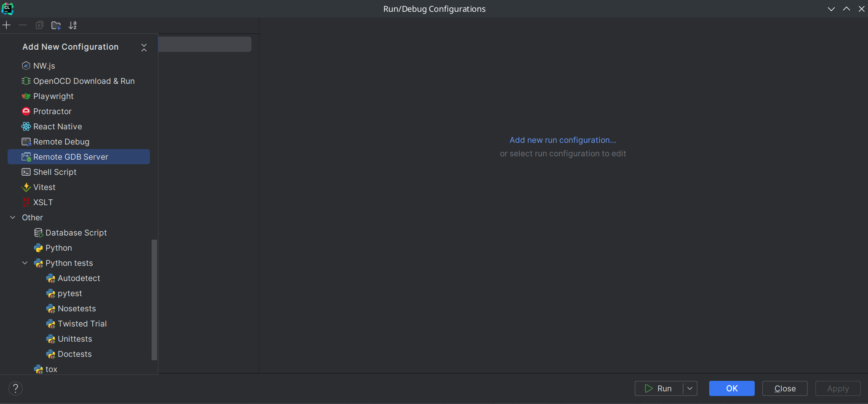Click the title bar collapse down arrow
This screenshot has height=404, width=868.
[831, 9]
